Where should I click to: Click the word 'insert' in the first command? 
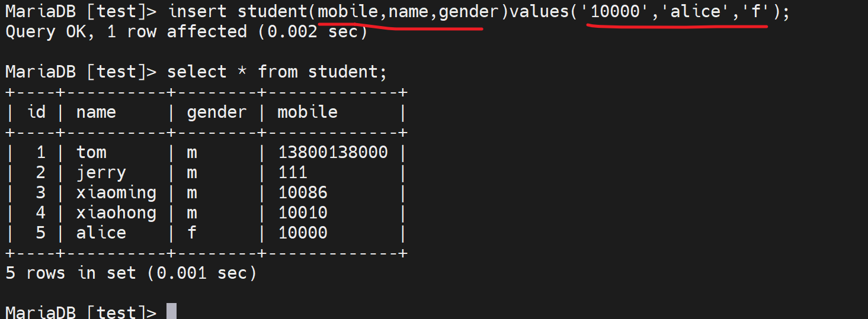point(197,11)
